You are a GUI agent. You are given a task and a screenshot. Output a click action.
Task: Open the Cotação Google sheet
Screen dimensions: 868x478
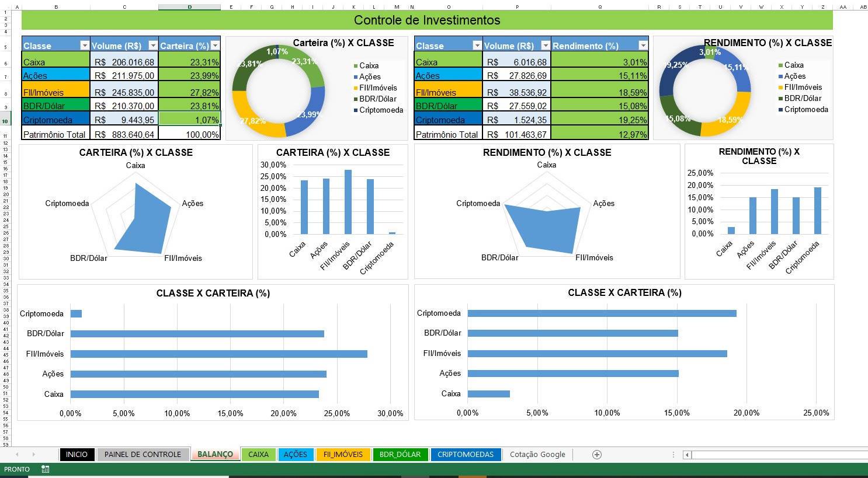click(x=537, y=454)
